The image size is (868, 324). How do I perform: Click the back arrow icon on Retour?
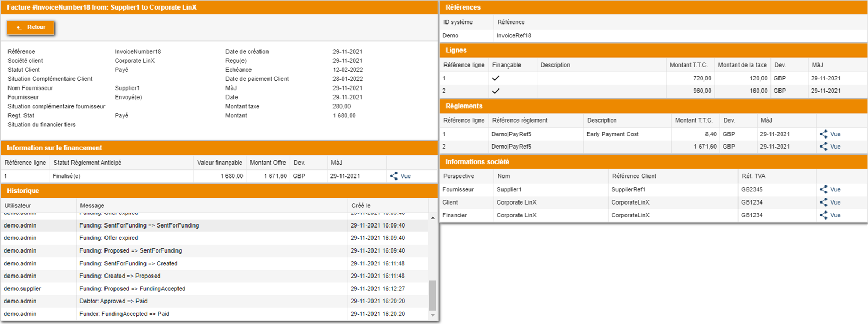[19, 27]
